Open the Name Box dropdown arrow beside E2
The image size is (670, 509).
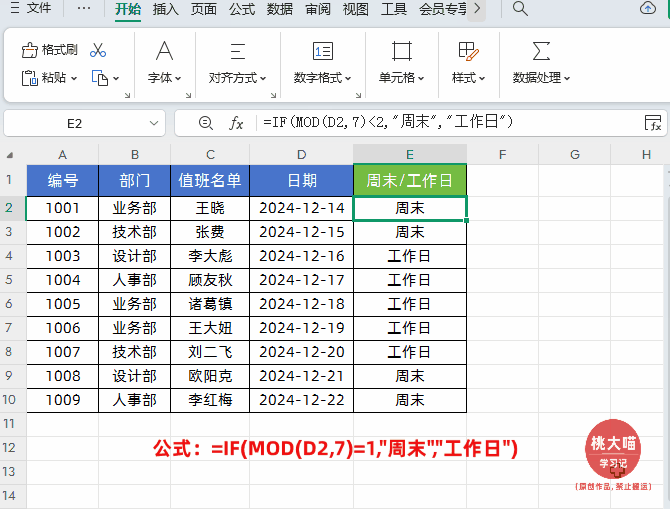pyautogui.click(x=154, y=124)
